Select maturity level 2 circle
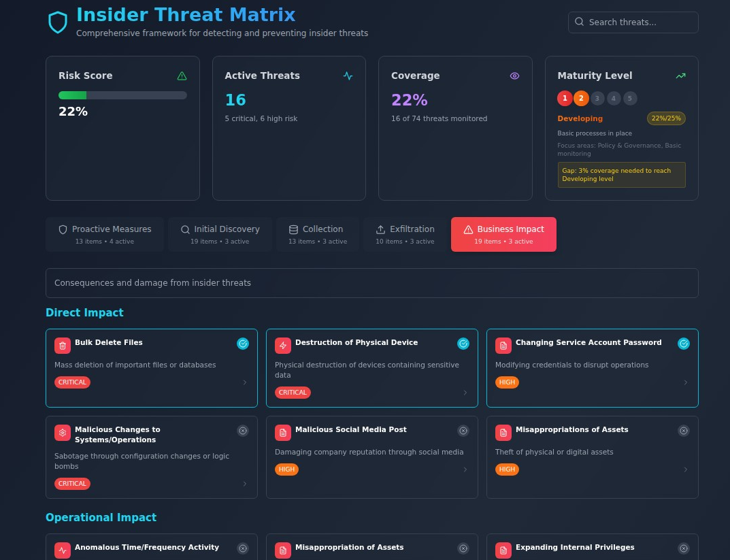The image size is (730, 560). coord(581,99)
